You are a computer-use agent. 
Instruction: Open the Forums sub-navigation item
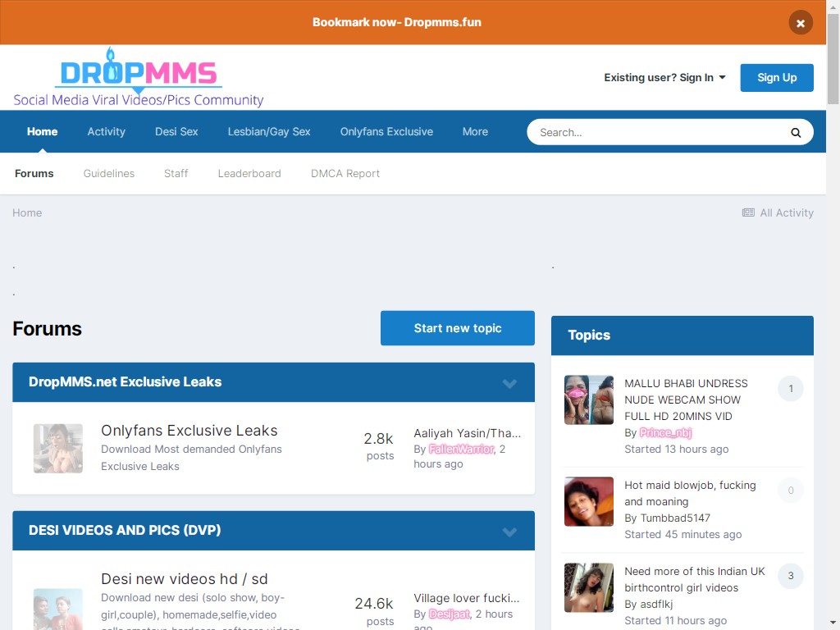point(34,174)
